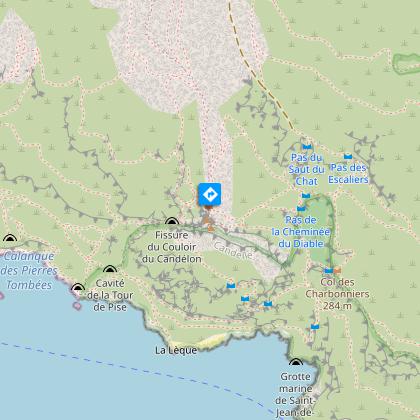Click the cave icon at Grotte marine
The height and width of the screenshot is (420, 420).
pos(296,362)
